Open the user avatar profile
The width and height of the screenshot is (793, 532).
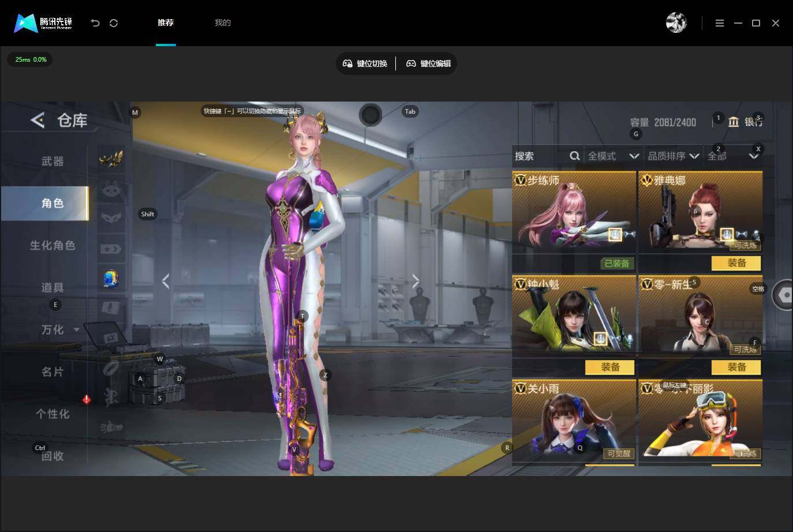[x=676, y=23]
